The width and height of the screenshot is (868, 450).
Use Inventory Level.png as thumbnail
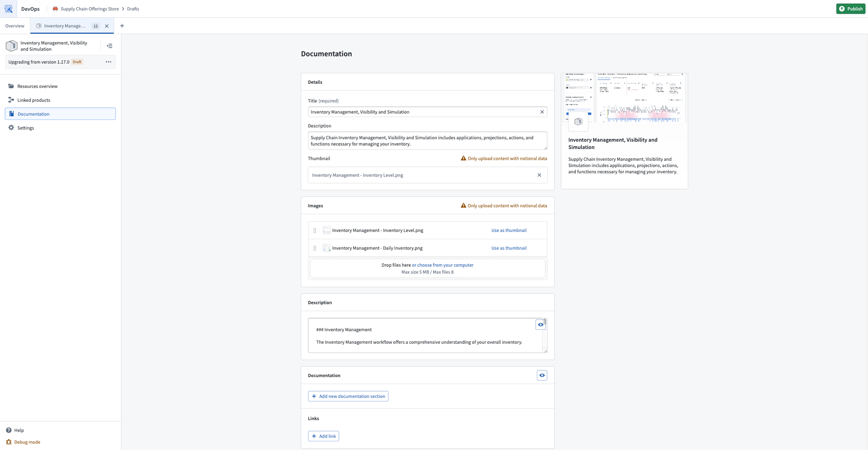click(509, 231)
